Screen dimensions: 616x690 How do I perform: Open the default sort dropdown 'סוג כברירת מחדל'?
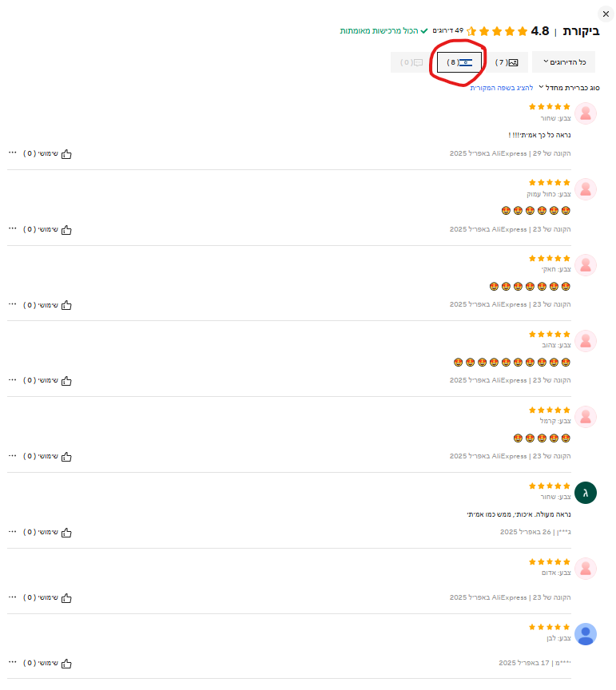570,87
